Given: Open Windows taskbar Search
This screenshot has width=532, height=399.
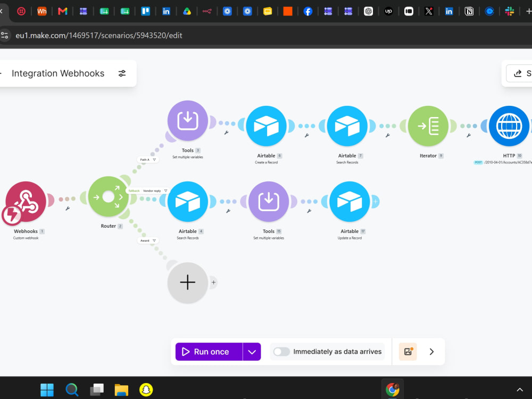Looking at the screenshot, I should 72,390.
